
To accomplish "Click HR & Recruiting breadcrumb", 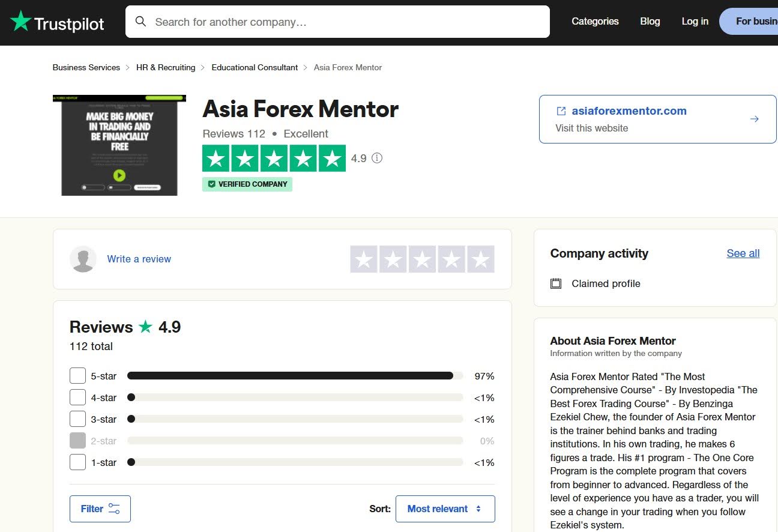I will tap(166, 67).
